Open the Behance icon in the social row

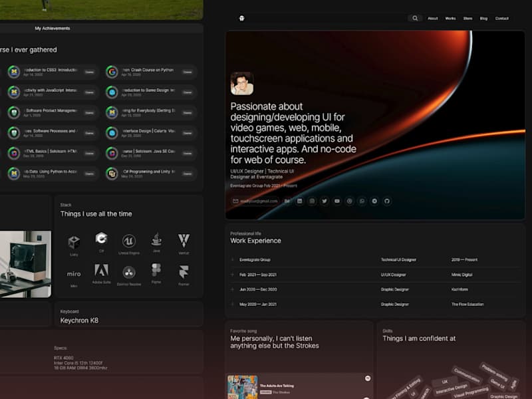tap(287, 201)
